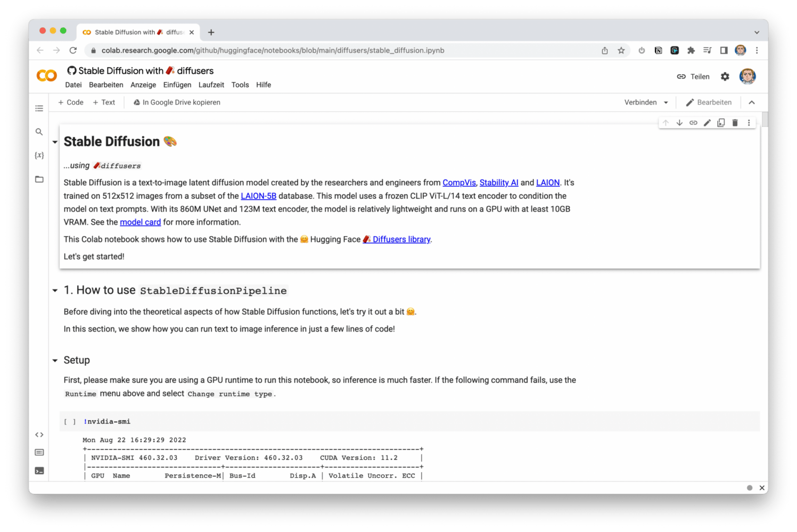The width and height of the screenshot is (797, 532).
Task: Bookmark this page with the star icon
Action: click(x=621, y=50)
